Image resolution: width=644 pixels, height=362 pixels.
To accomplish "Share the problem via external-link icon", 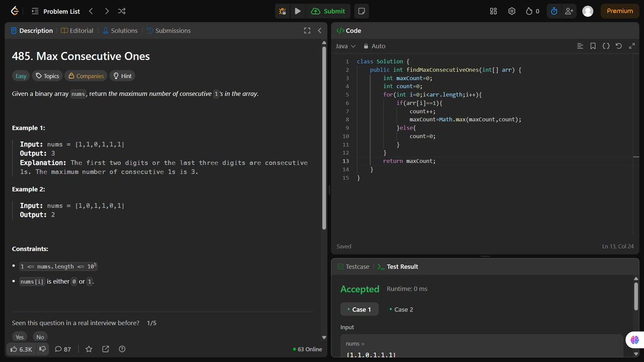I will tap(106, 349).
